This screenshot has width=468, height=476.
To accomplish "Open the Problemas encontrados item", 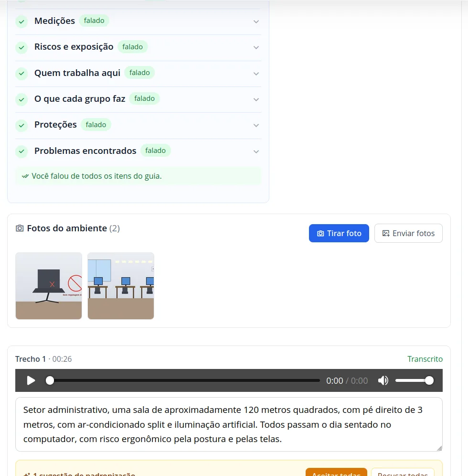I will [x=138, y=151].
